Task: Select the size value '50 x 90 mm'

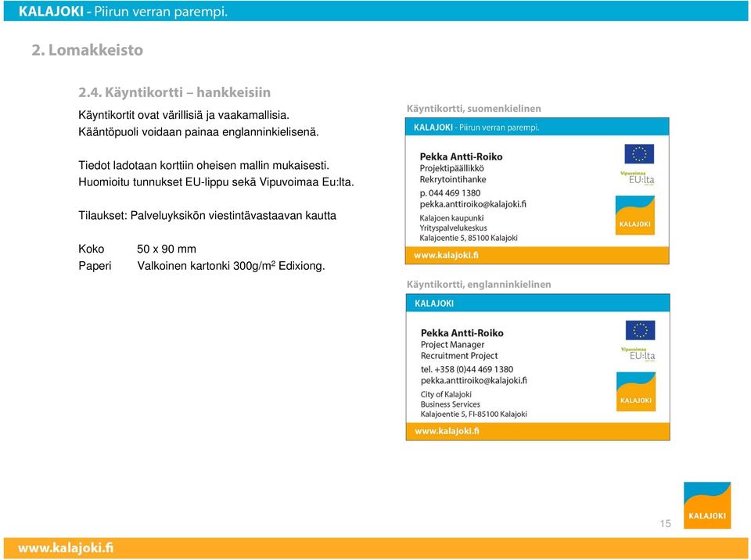Action: pyautogui.click(x=167, y=249)
